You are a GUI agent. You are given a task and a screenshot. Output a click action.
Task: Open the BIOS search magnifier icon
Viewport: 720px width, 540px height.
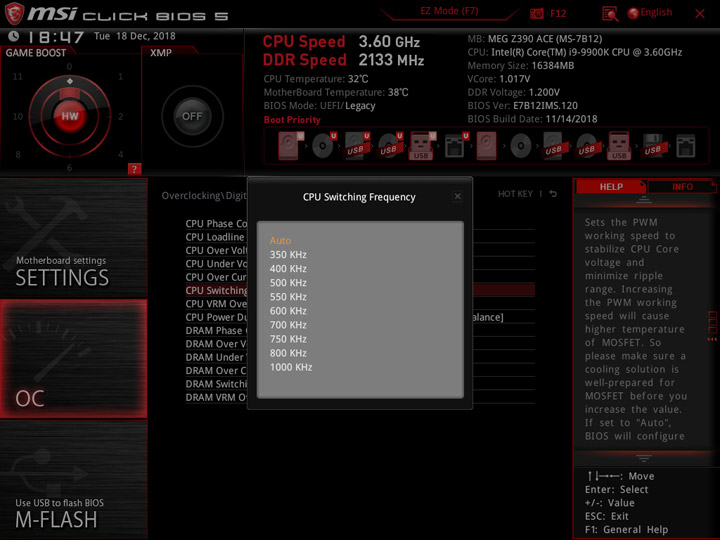pyautogui.click(x=610, y=14)
